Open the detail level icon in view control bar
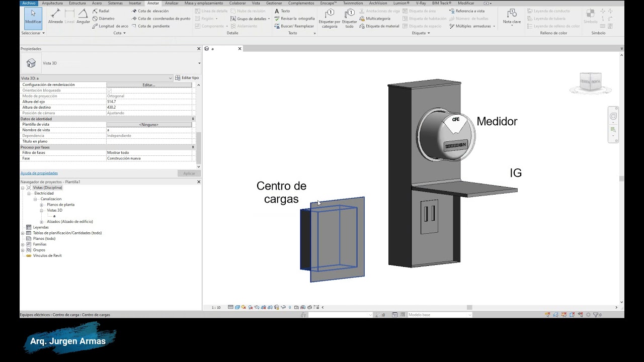The height and width of the screenshot is (362, 644). pyautogui.click(x=230, y=307)
